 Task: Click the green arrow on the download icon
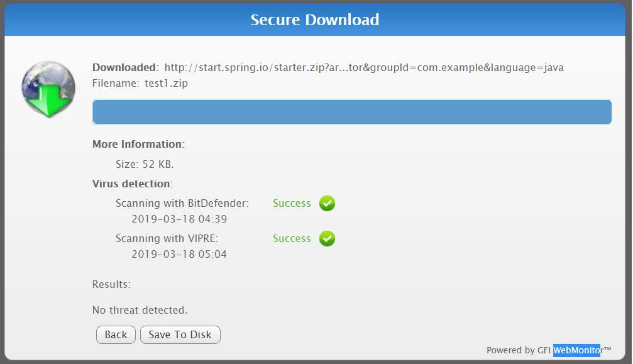(48, 101)
